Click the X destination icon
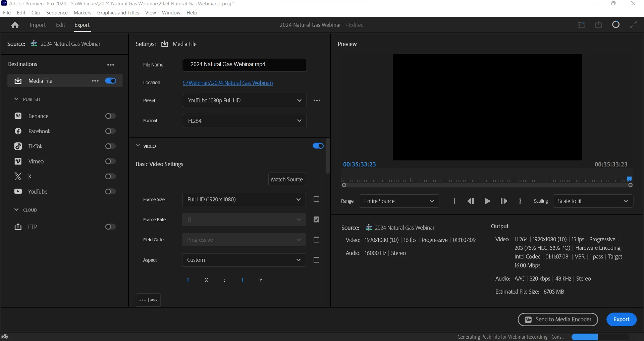This screenshot has height=341, width=644. (x=18, y=176)
